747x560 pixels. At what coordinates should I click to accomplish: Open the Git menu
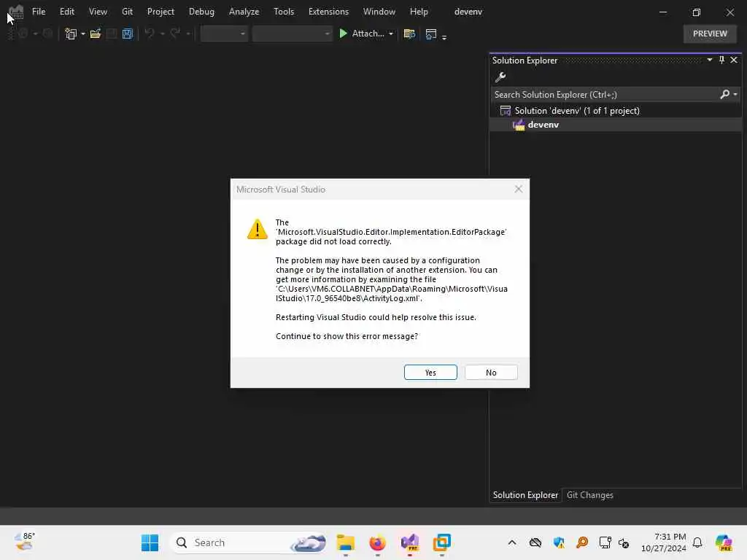click(127, 12)
